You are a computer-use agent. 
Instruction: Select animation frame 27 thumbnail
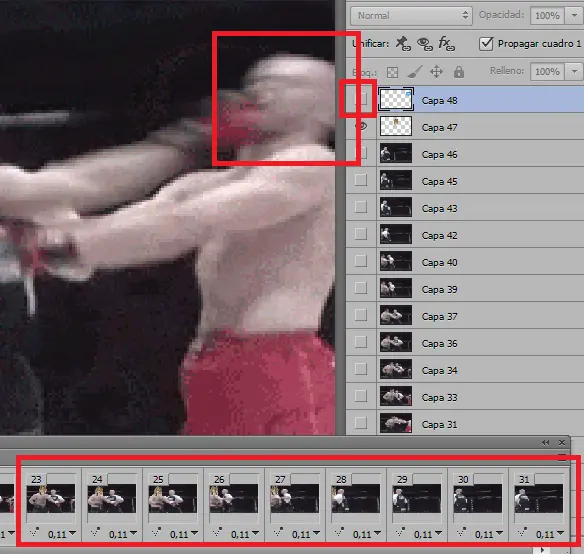click(x=295, y=498)
